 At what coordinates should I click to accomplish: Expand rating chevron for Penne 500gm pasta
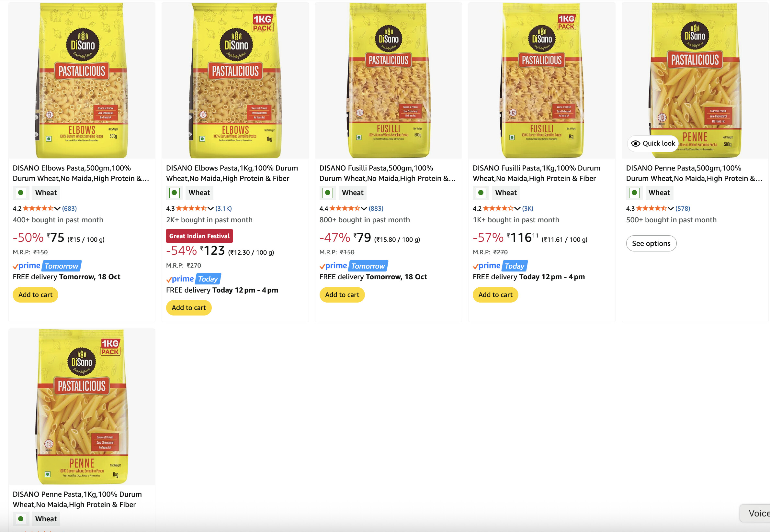pos(671,209)
